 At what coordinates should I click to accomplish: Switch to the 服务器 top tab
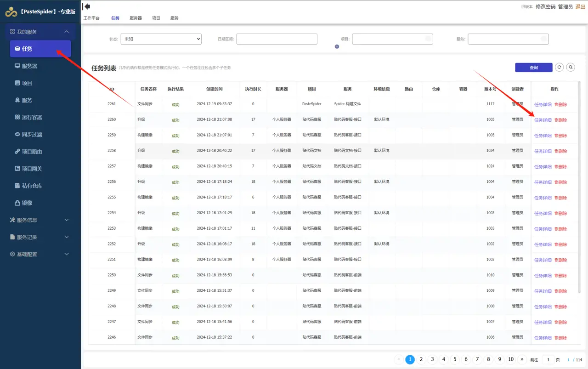[136, 18]
